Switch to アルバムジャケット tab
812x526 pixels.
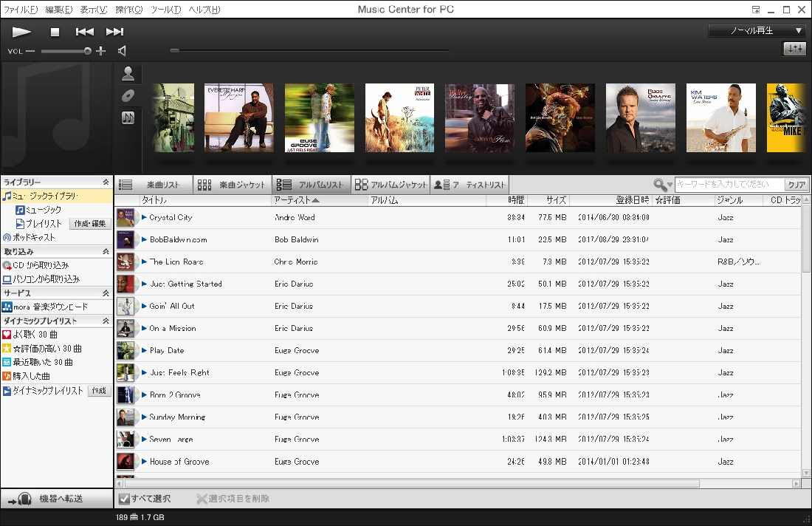pyautogui.click(x=391, y=185)
